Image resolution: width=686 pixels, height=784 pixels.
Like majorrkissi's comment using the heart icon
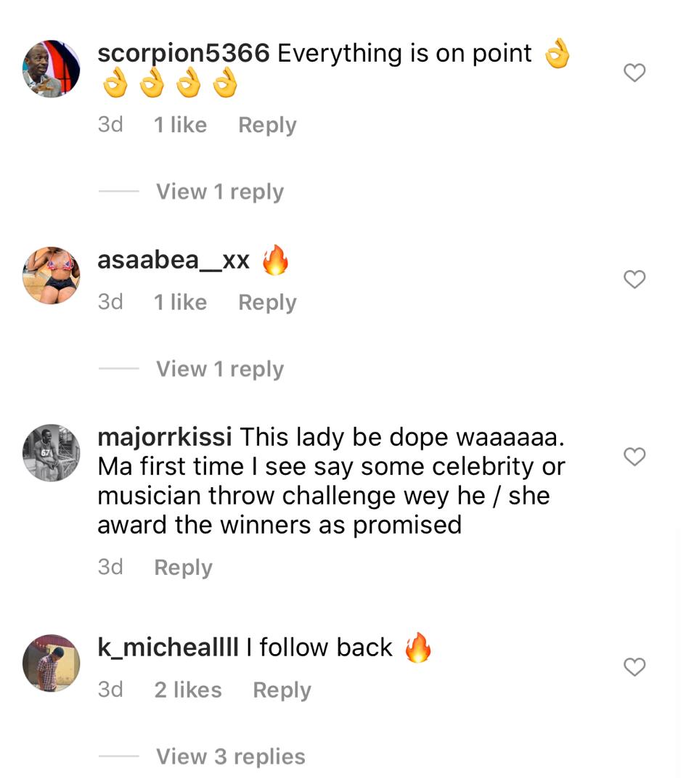point(634,457)
